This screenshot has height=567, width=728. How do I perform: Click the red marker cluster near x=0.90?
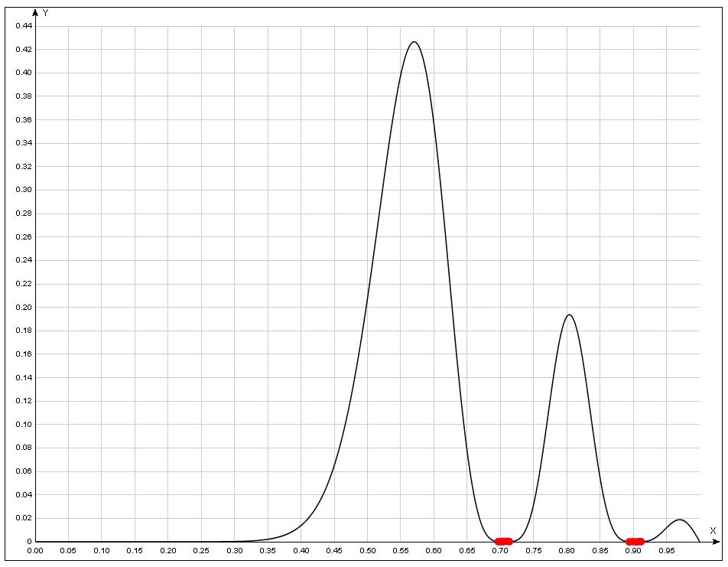coord(635,541)
